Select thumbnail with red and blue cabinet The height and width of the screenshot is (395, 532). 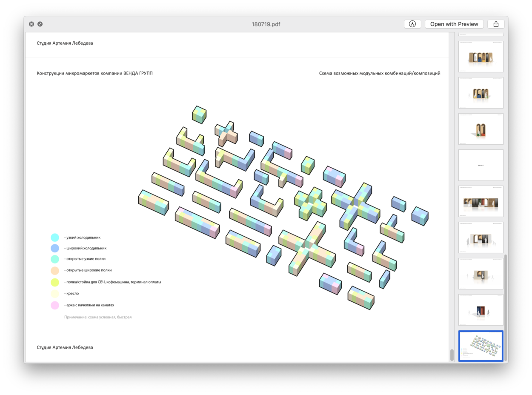pyautogui.click(x=481, y=310)
